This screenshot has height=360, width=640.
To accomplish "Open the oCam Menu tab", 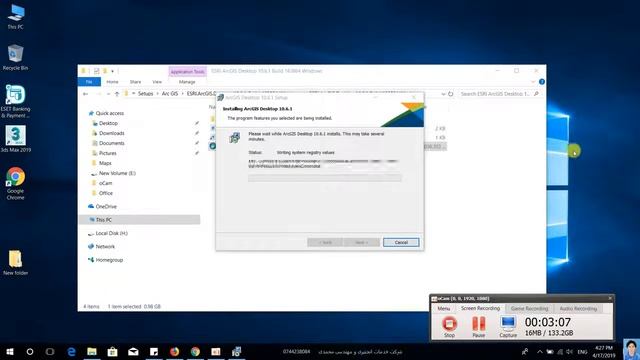I will click(x=444, y=309).
